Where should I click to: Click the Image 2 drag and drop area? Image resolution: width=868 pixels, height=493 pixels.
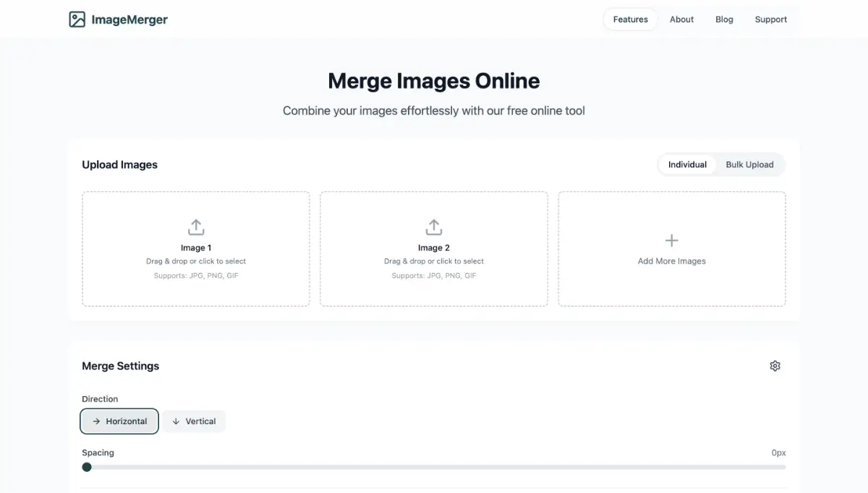tap(433, 248)
